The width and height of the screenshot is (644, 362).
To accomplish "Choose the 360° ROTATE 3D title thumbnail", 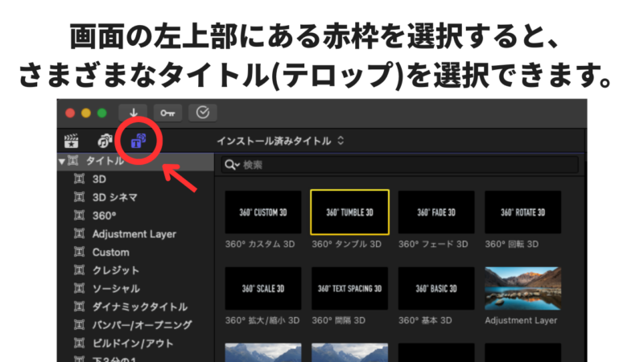I will (x=522, y=212).
